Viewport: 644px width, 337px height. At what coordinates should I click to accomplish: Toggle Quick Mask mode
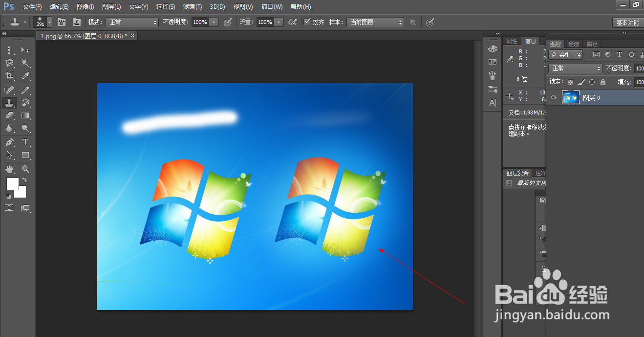9,208
